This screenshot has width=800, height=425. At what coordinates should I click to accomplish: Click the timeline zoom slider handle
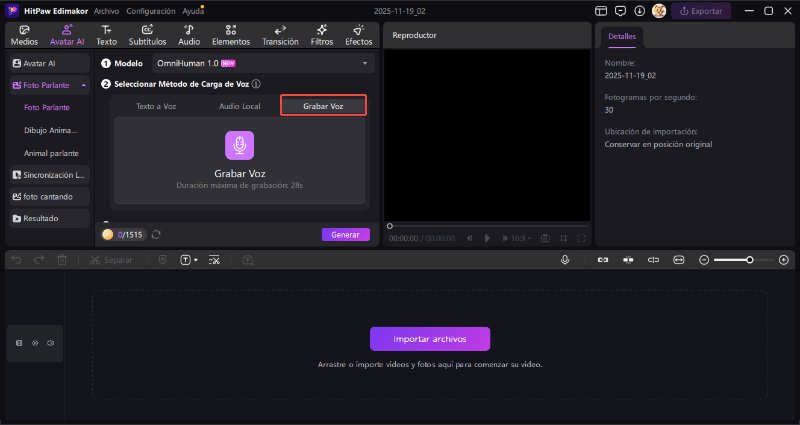coord(747,260)
